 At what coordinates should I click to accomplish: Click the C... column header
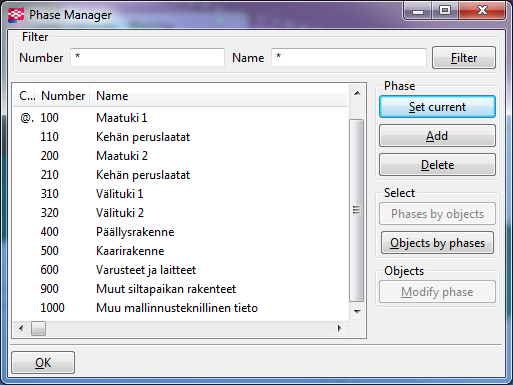pos(25,96)
